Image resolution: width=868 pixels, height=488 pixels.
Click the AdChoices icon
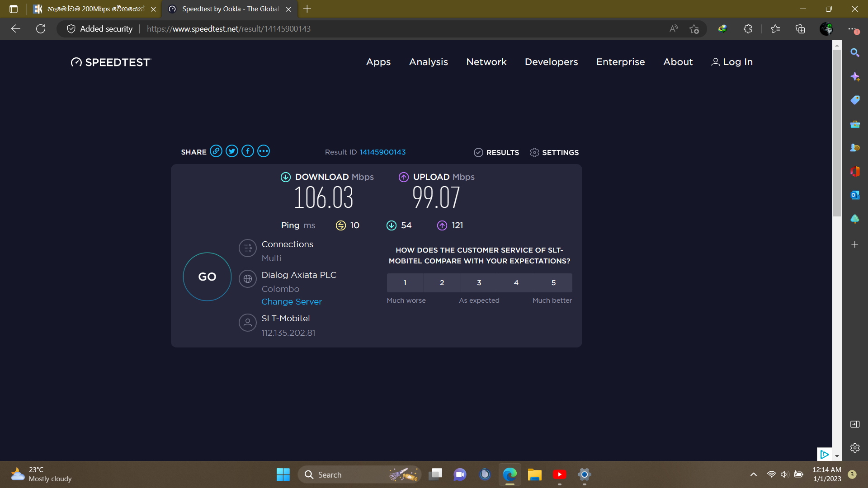point(824,454)
